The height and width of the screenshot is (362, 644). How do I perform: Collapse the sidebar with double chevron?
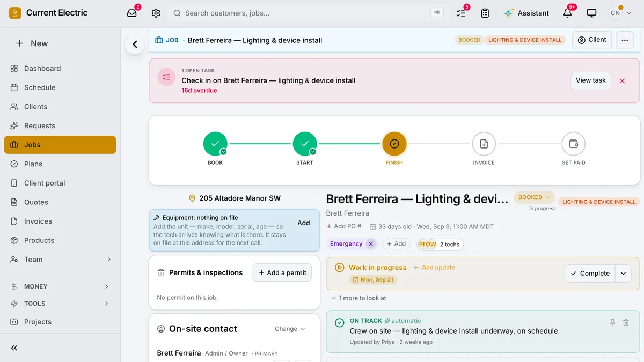pos(14,348)
